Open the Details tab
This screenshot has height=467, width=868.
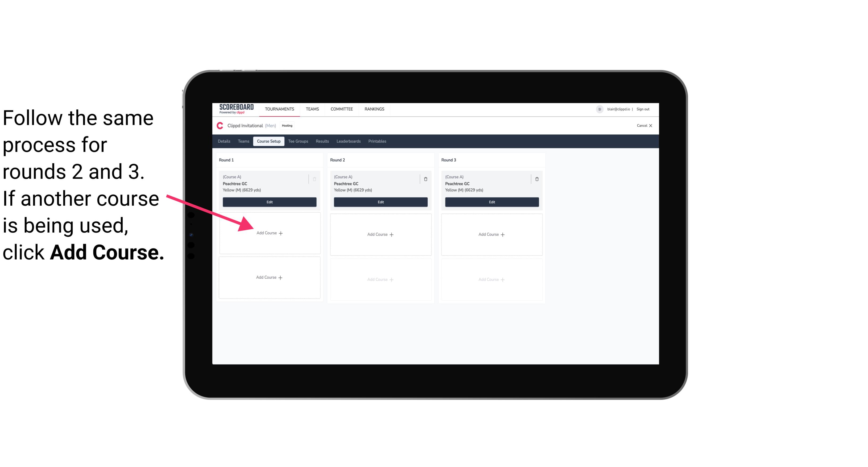[x=224, y=142]
